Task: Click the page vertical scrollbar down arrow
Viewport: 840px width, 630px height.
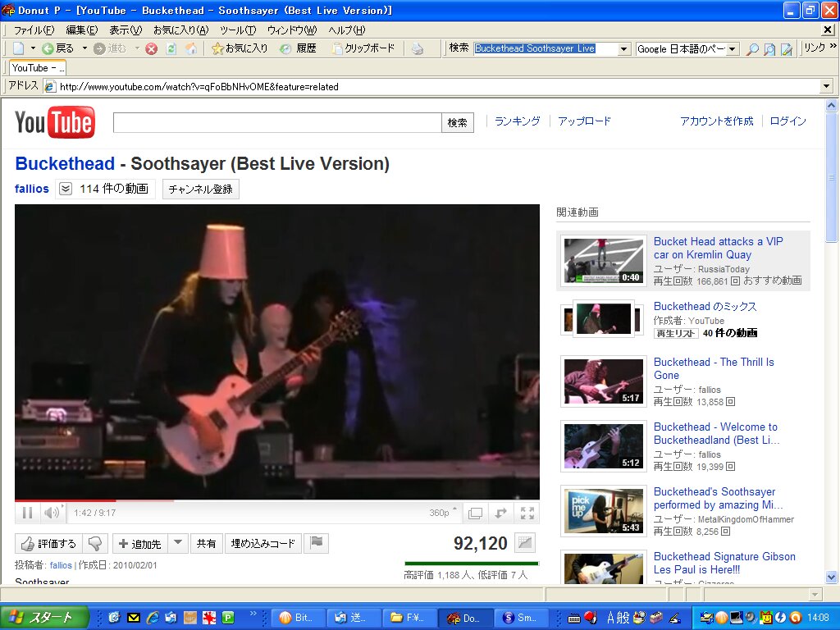Action: [x=832, y=577]
